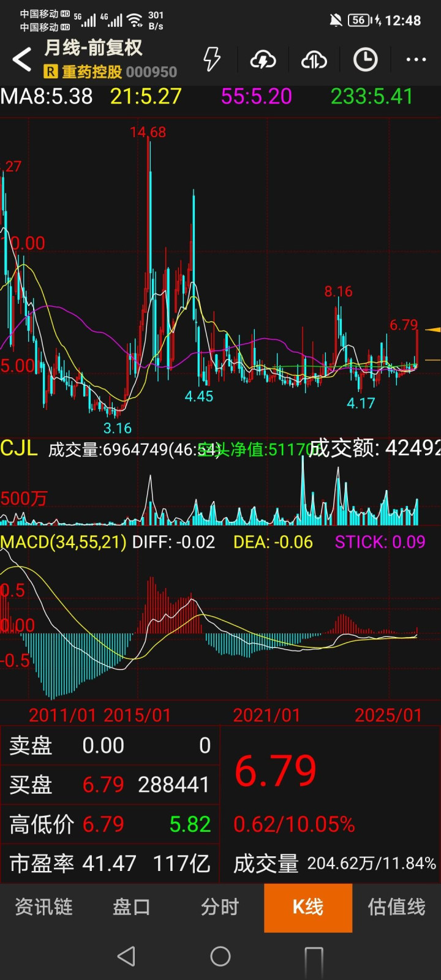The height and width of the screenshot is (980, 441).
Task: Tap the 6.79 label on the chart
Action: pos(404,325)
